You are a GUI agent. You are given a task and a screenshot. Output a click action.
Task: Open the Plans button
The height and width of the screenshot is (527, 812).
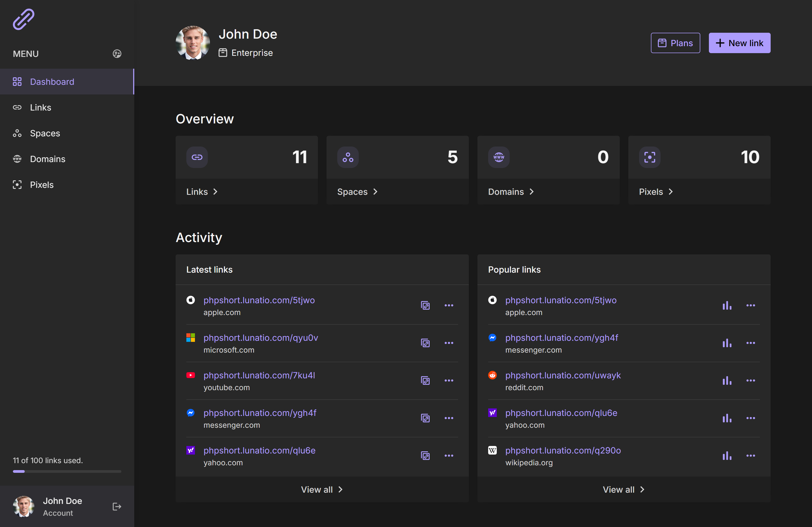tap(675, 43)
